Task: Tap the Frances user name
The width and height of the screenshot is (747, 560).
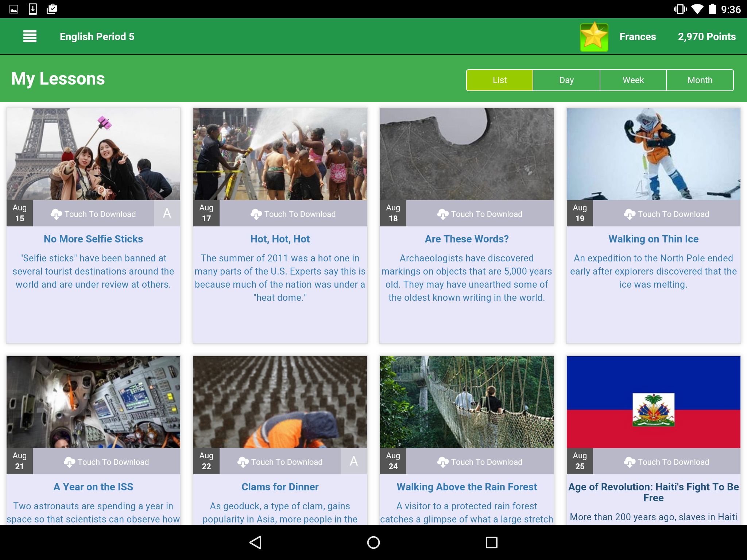Action: [x=638, y=36]
